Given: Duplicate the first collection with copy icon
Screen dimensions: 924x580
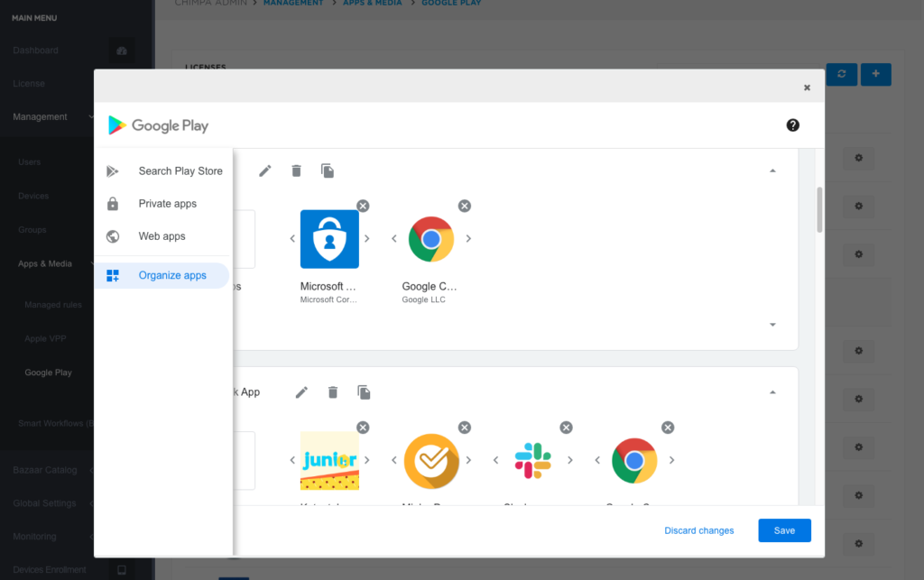Looking at the screenshot, I should pyautogui.click(x=328, y=170).
